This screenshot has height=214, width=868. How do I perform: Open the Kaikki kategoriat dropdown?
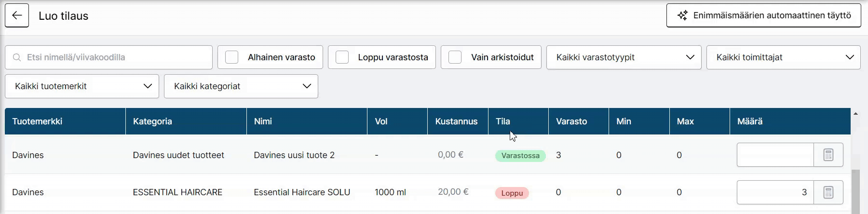tap(241, 86)
